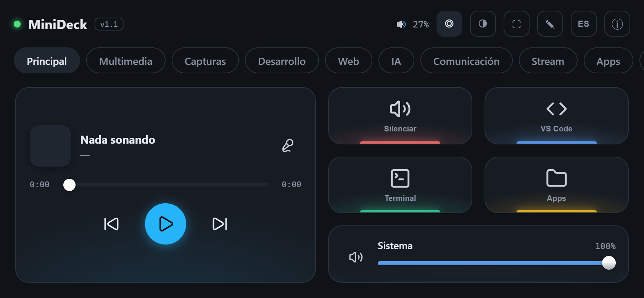Viewport: 644px width, 298px height.
Task: Click the 27% volume value in header
Action: 421,24
